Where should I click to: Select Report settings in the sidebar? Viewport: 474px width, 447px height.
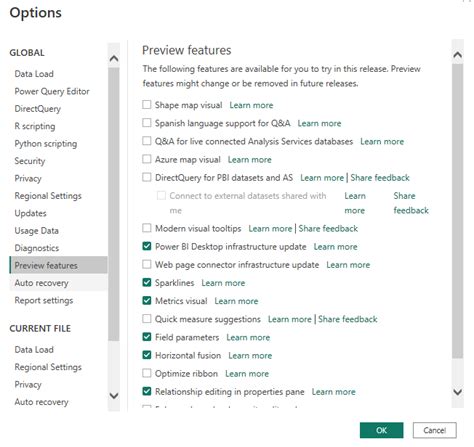click(44, 300)
